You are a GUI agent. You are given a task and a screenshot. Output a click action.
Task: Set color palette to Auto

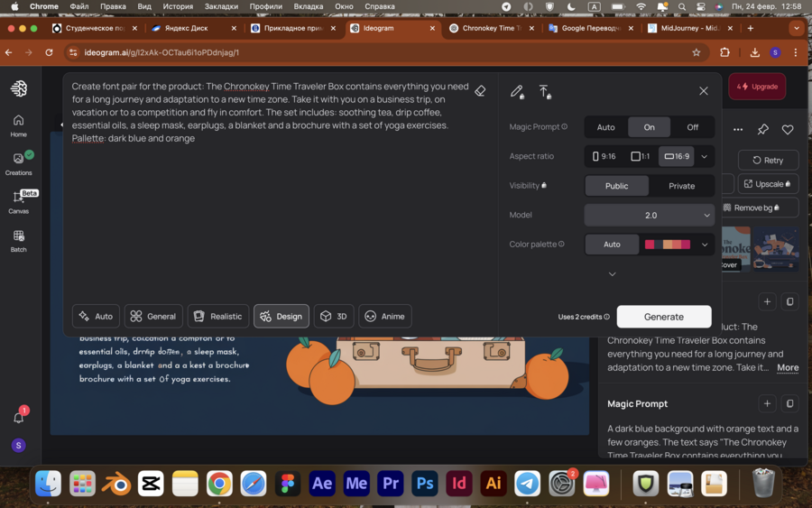click(612, 245)
